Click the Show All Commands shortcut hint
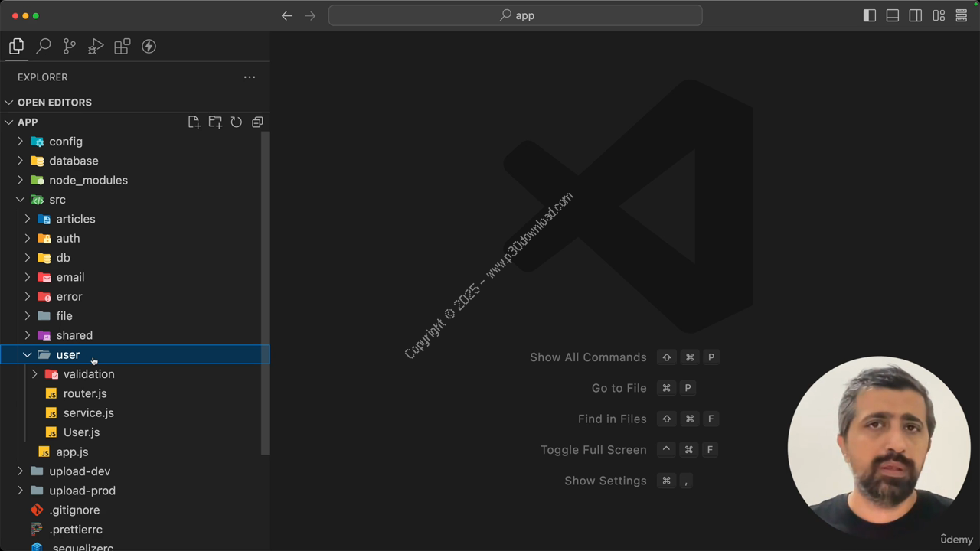The width and height of the screenshot is (980, 551). 624,357
